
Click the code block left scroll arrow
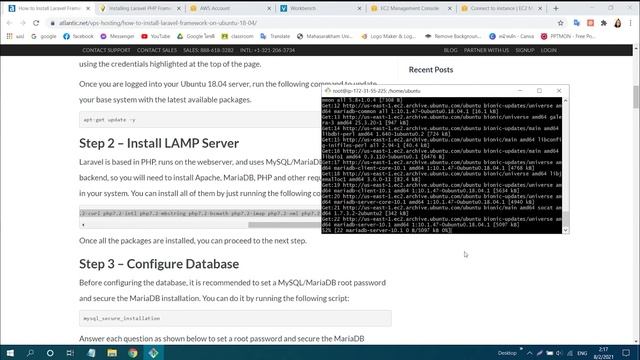[83, 225]
